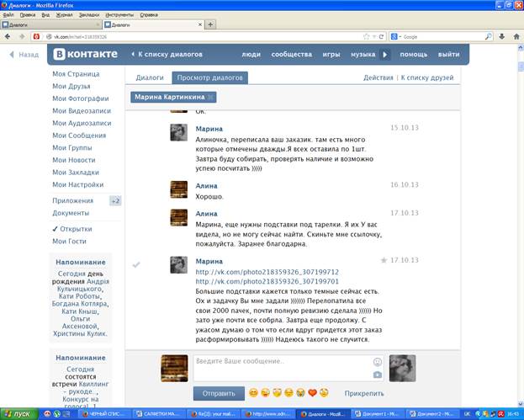The image size is (524, 420).
Task: Open the помощь page
Action: tap(414, 55)
